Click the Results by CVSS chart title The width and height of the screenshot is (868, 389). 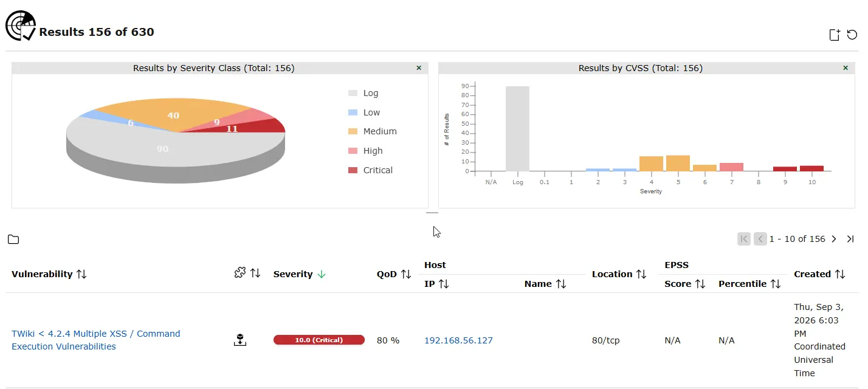pyautogui.click(x=640, y=68)
